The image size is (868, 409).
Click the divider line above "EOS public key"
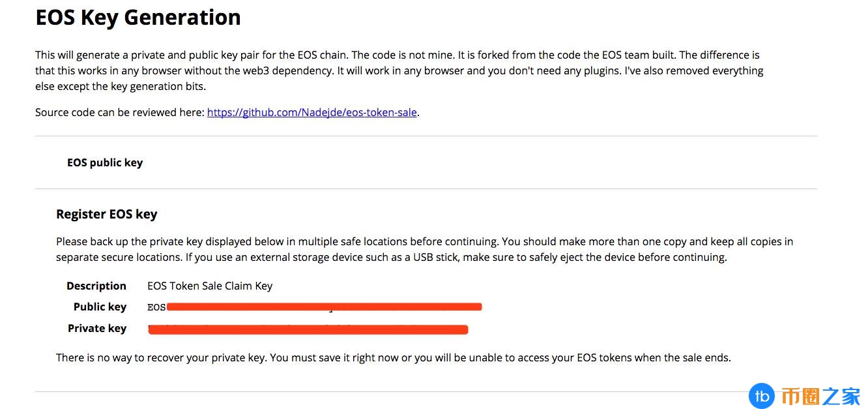[x=426, y=136]
